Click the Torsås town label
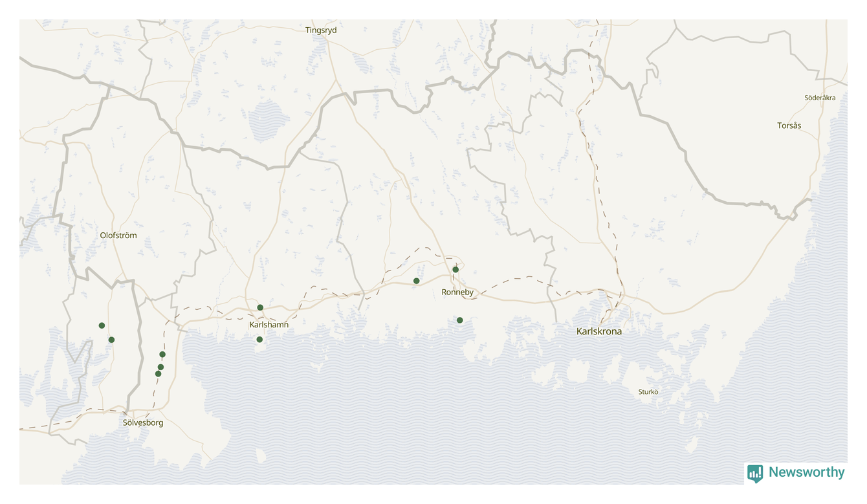Screen dimensions: 867x504 [789, 126]
